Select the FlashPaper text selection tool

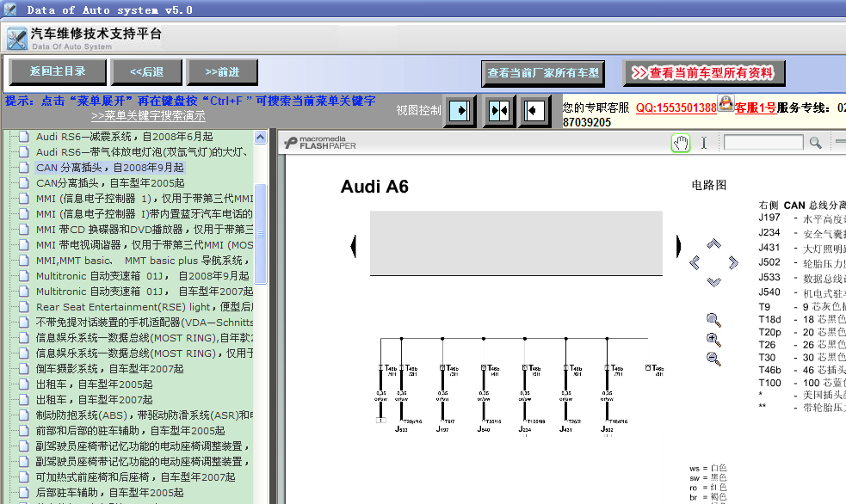(x=703, y=143)
